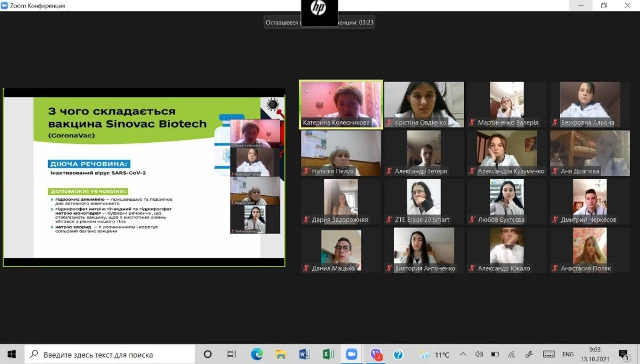The width and height of the screenshot is (640, 364).
Task: Select Крістіна Овдієнко's video tile
Action: (x=424, y=105)
